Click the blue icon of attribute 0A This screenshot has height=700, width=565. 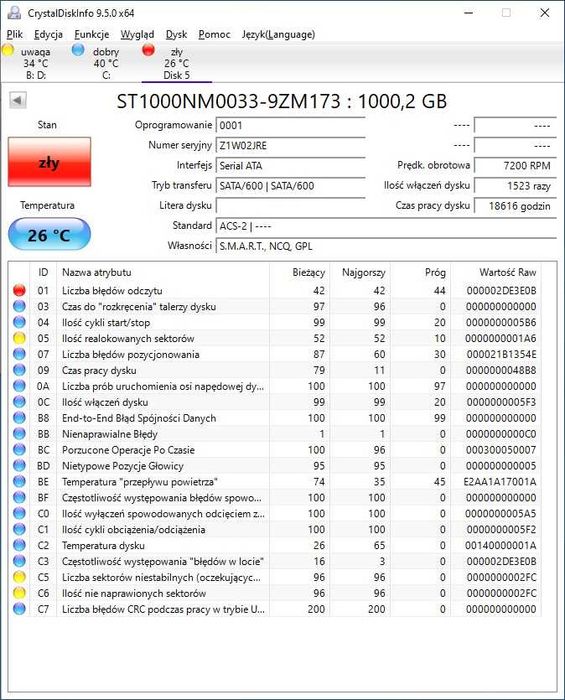coord(19,386)
